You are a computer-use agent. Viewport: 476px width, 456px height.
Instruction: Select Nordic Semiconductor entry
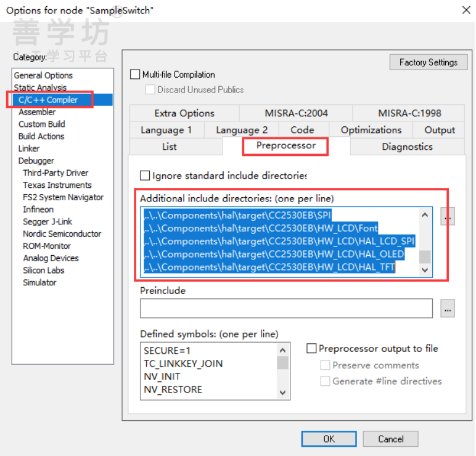[62, 234]
